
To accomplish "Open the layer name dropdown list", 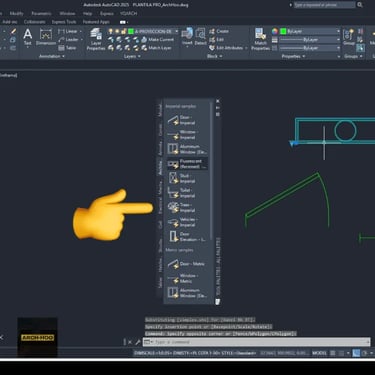I will point(154,31).
